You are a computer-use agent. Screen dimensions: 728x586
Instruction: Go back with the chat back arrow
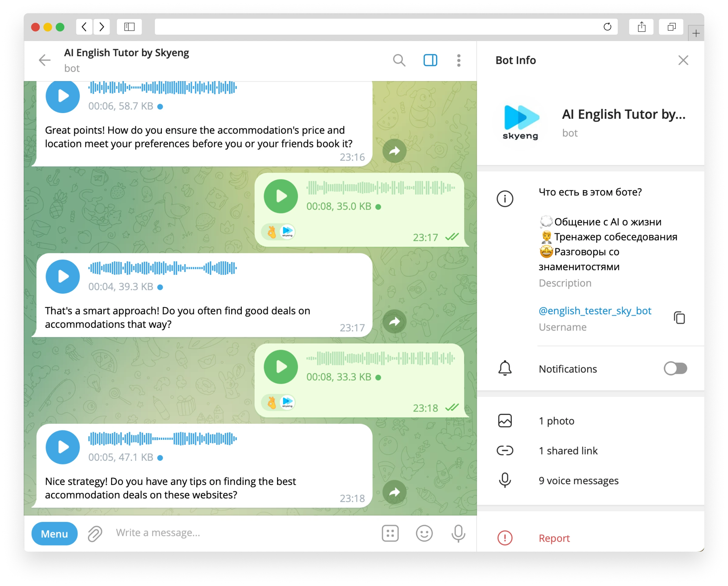[x=44, y=60]
